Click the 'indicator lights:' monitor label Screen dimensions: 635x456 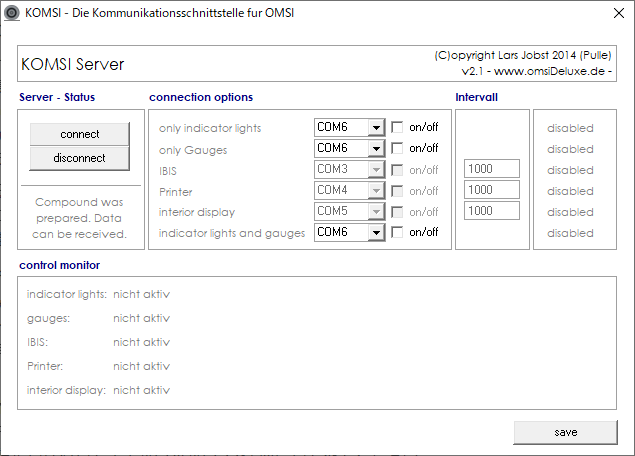pos(67,295)
